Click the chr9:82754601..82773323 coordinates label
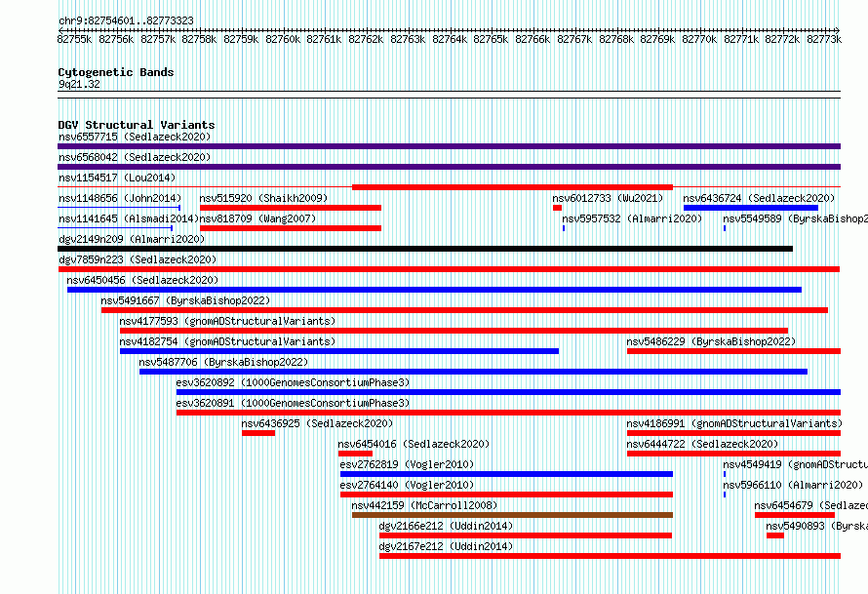This screenshot has width=868, height=594. 126,20
